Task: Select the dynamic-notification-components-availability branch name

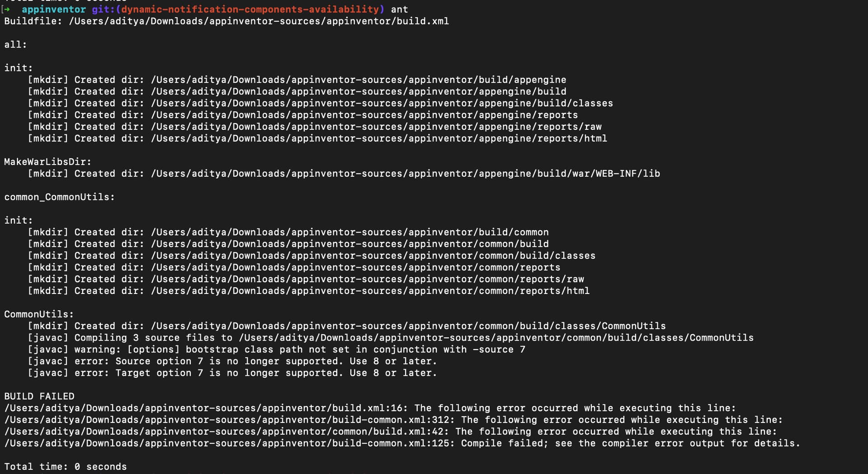Action: pos(250,9)
